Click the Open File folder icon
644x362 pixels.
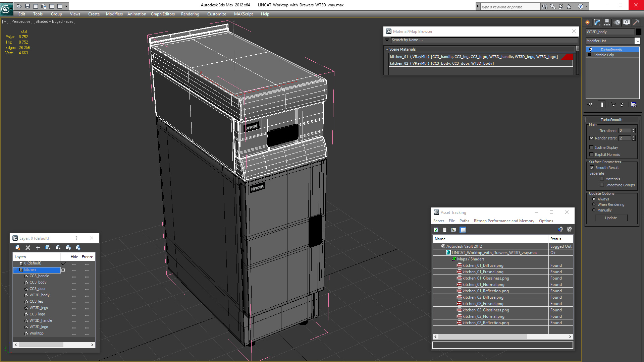tap(19, 6)
